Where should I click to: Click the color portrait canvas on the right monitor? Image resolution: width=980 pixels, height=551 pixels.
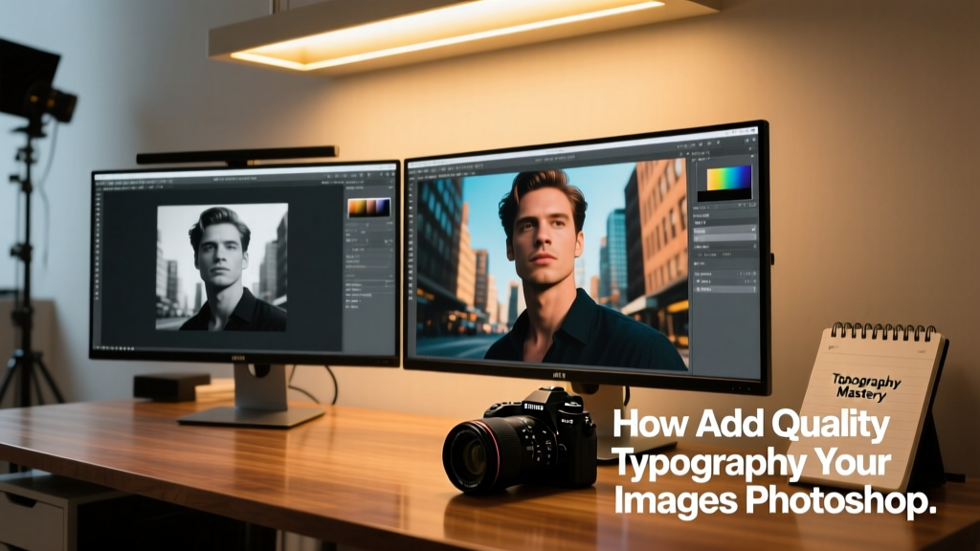(552, 268)
